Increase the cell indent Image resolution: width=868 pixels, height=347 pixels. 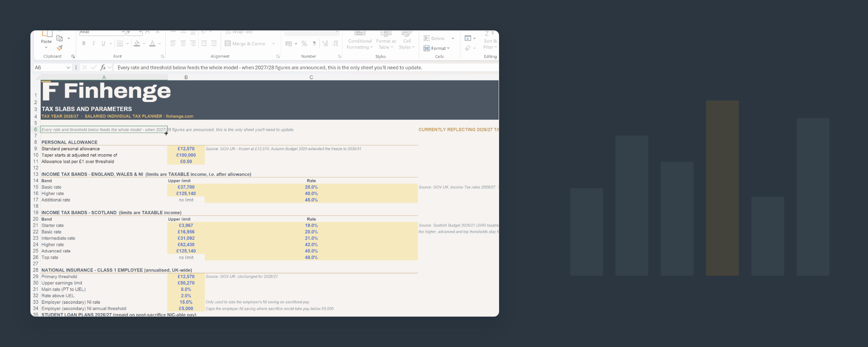[214, 43]
